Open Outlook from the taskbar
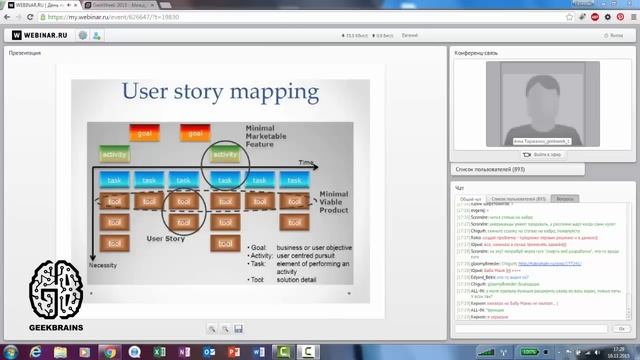 (x=209, y=352)
